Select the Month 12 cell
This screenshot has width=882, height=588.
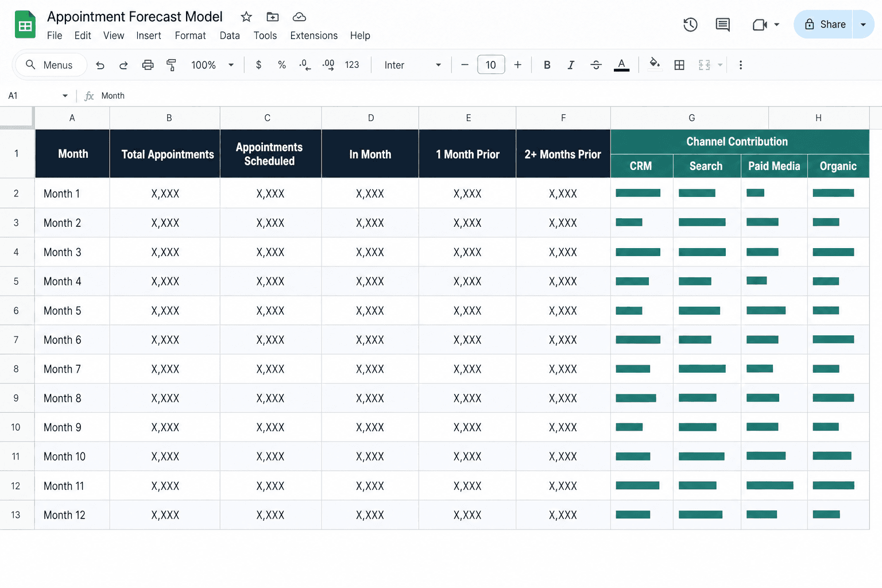tap(72, 515)
